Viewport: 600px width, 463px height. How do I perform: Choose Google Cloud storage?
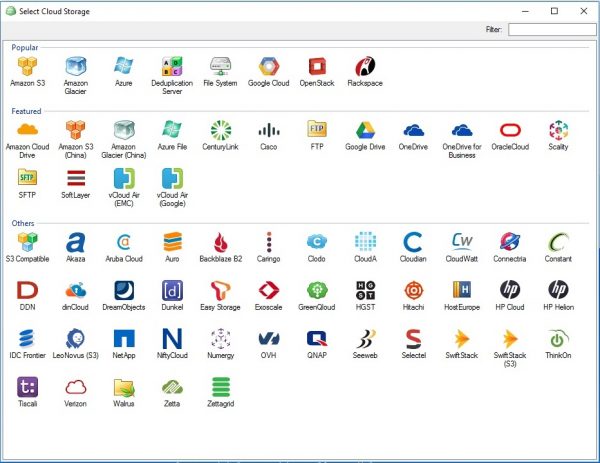(269, 66)
